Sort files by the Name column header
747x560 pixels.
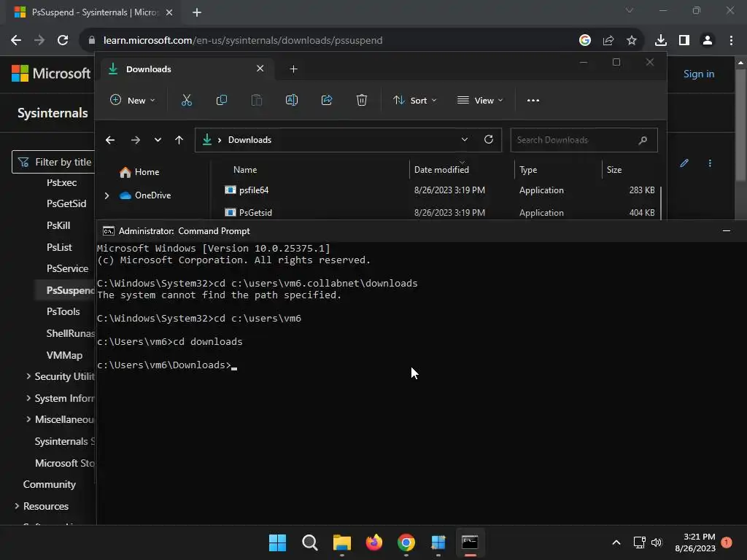[x=245, y=170]
